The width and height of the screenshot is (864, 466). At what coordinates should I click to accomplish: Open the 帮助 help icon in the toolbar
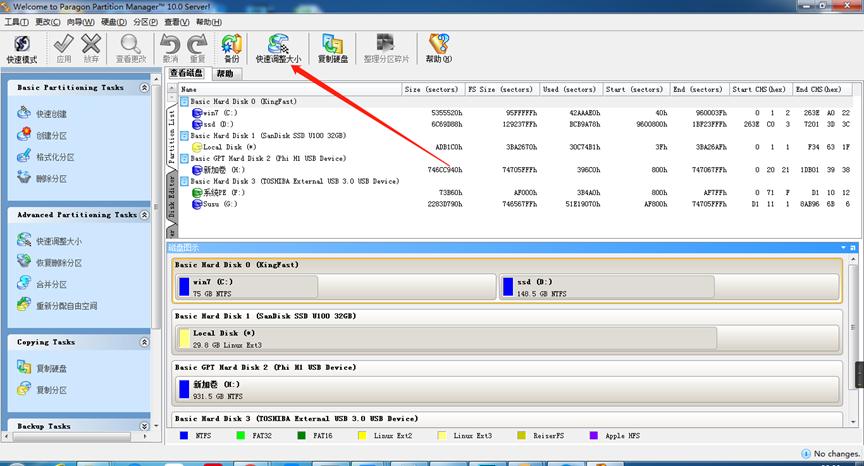pyautogui.click(x=438, y=48)
